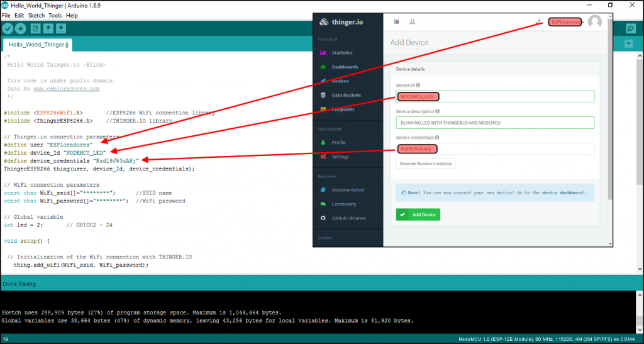The width and height of the screenshot is (644, 344).
Task: Click the Dashboards gauge icon
Action: pos(323,67)
